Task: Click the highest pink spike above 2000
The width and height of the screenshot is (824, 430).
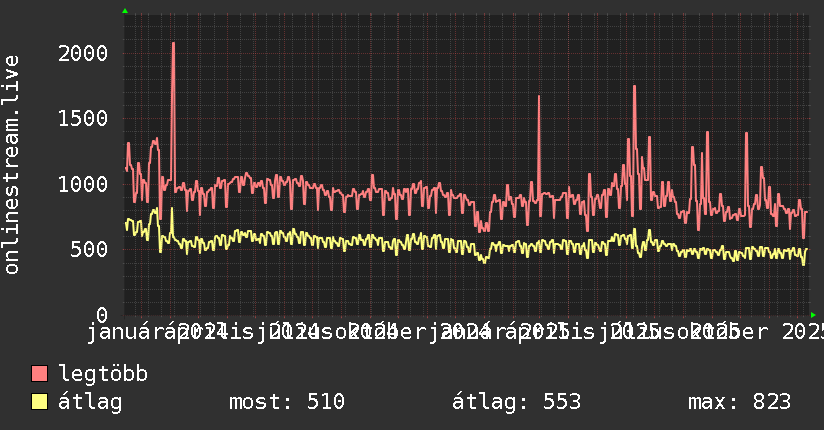Action: click(173, 44)
